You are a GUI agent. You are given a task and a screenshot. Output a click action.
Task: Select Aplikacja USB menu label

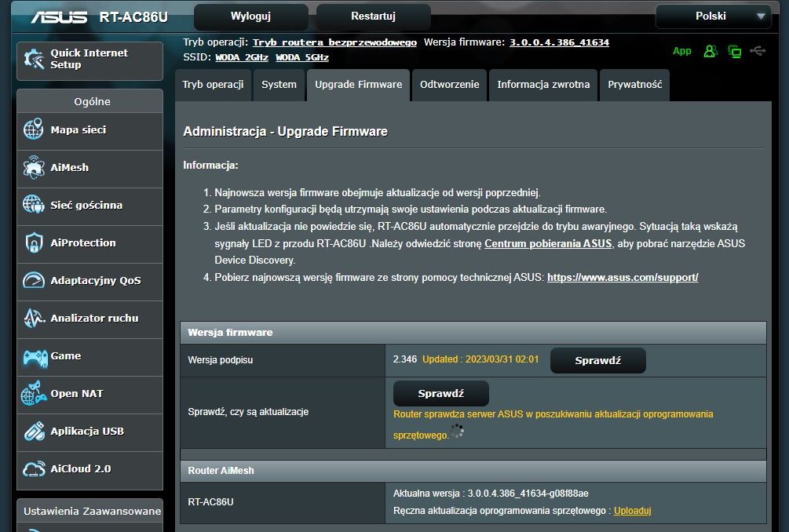click(87, 432)
